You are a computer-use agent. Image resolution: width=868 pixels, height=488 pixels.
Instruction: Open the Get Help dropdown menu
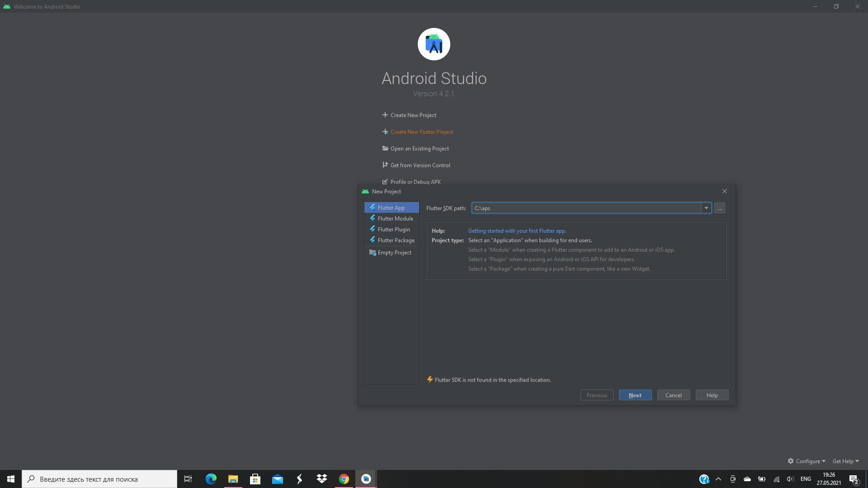pyautogui.click(x=845, y=461)
